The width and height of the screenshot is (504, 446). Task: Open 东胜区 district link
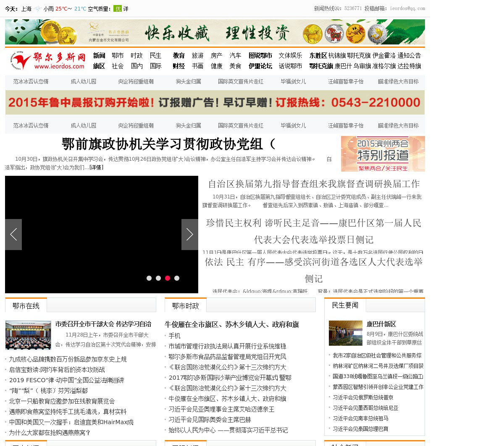click(318, 55)
